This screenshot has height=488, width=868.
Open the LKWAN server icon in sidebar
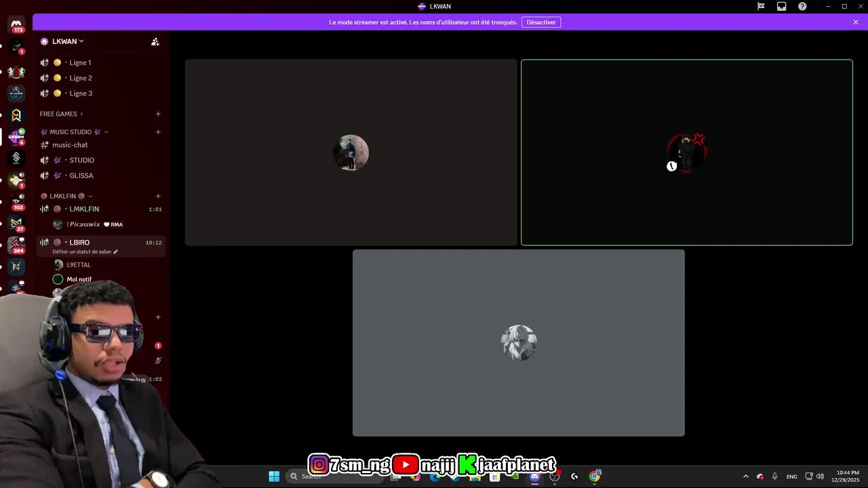(16, 136)
